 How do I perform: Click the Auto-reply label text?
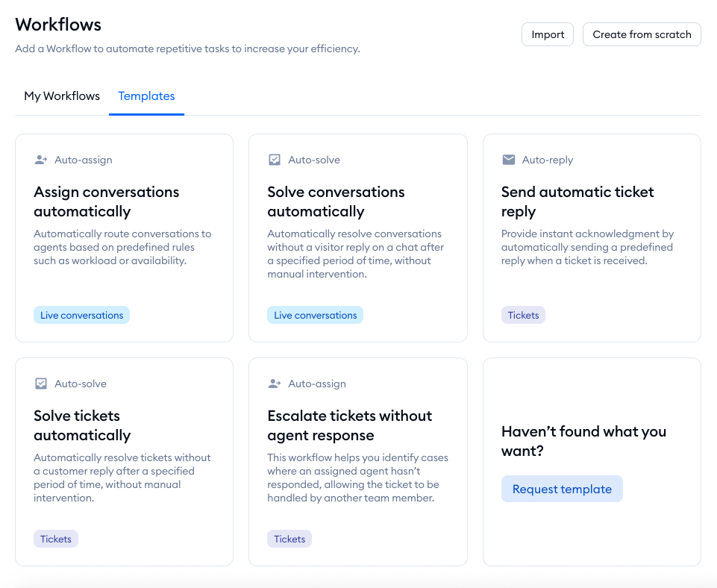[548, 160]
